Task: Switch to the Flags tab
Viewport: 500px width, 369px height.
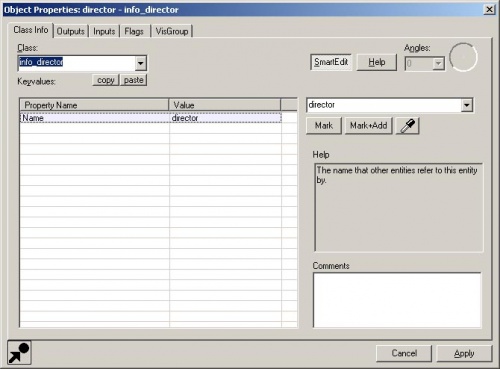Action: 134,31
